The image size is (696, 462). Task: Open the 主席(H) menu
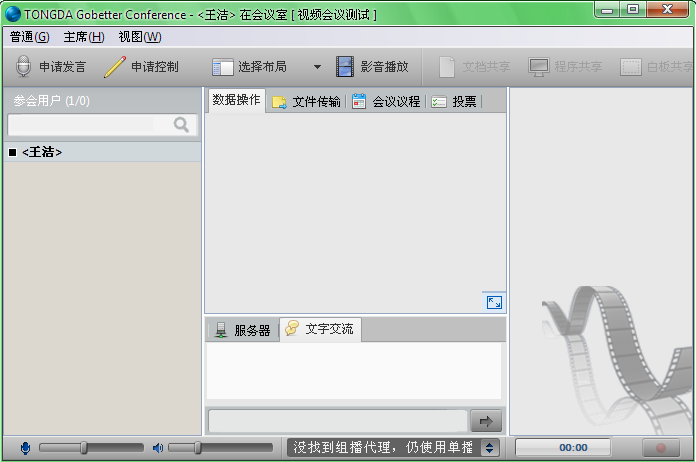[x=84, y=37]
